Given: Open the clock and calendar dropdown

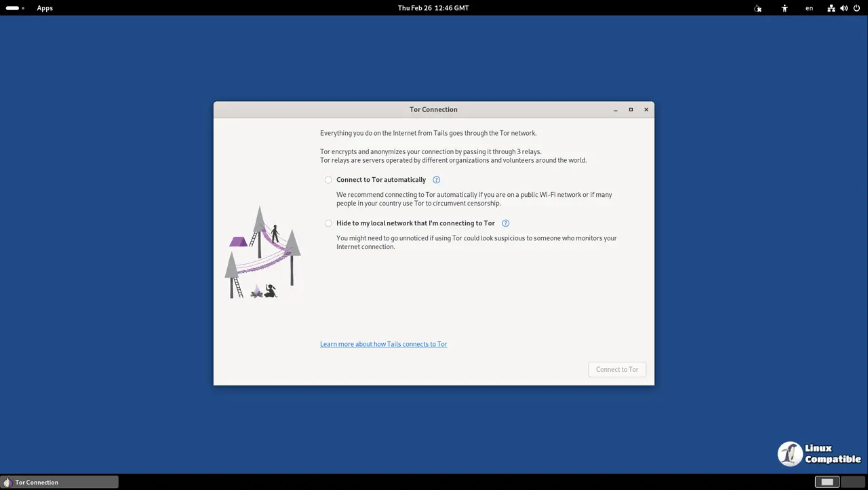Looking at the screenshot, I should [433, 8].
